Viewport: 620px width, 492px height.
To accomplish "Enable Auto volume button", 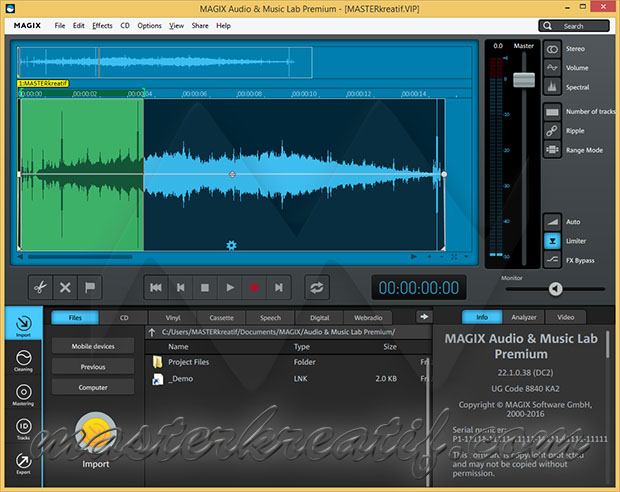I will (552, 222).
